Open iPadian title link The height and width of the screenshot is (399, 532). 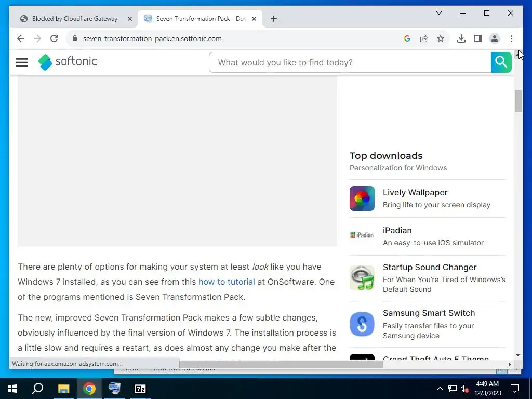pos(397,230)
